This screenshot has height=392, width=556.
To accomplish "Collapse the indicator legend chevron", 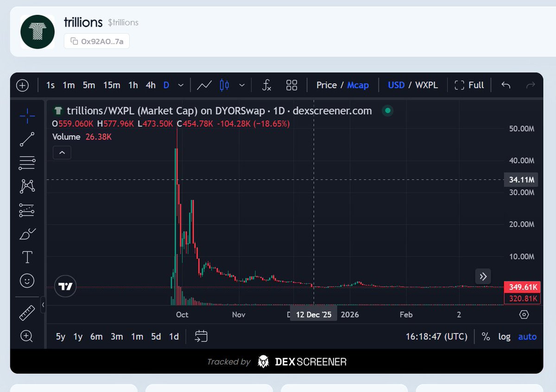I will 62,152.
